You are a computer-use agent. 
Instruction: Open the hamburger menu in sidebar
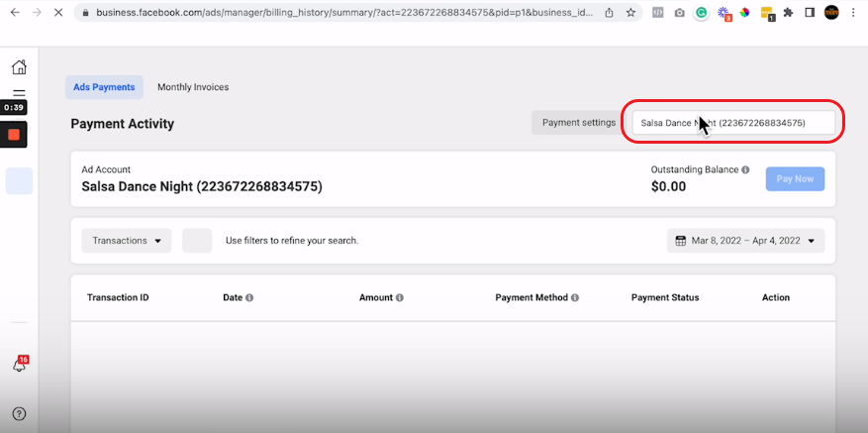coord(19,93)
